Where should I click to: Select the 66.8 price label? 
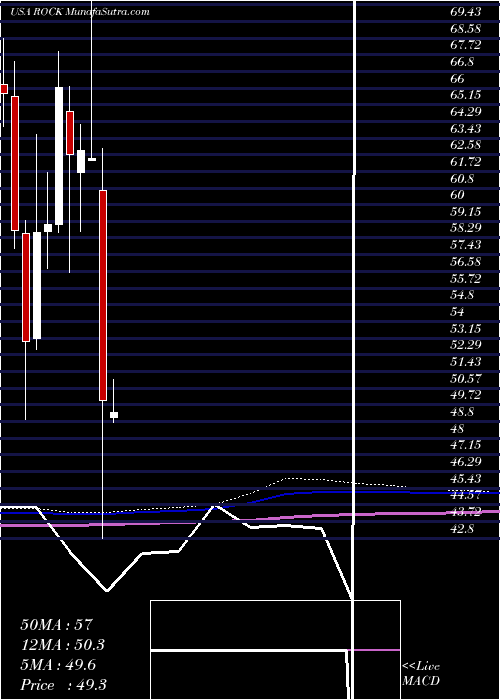tap(462, 62)
